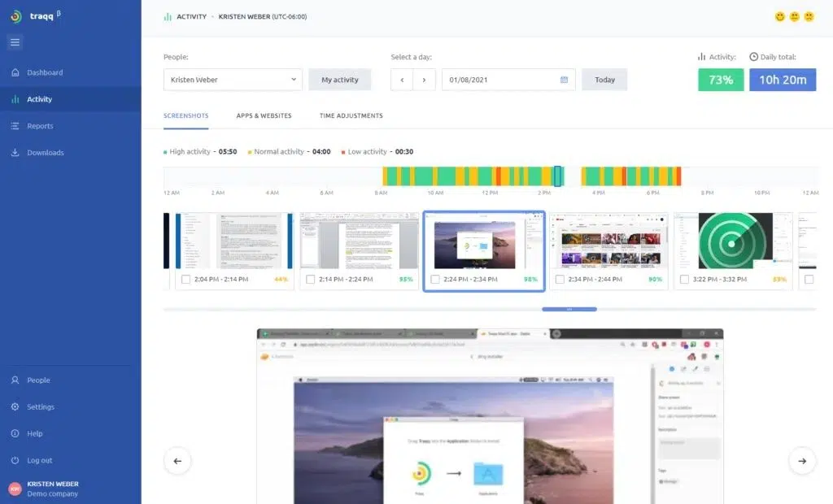Open the Dashboard home icon
Viewport: 833px width, 504px height.
(x=15, y=72)
